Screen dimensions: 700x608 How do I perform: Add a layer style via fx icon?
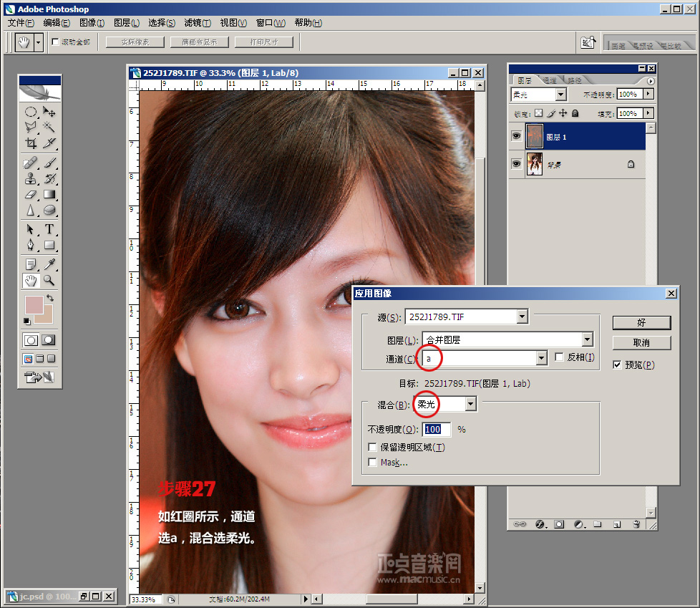point(540,525)
